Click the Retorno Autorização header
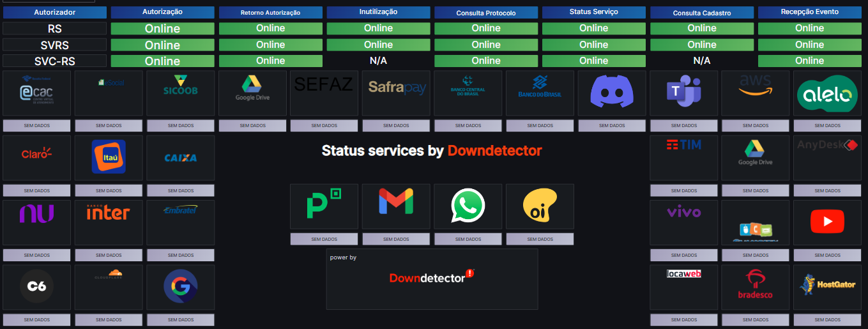Viewport: 868px width, 329px height. pos(271,12)
